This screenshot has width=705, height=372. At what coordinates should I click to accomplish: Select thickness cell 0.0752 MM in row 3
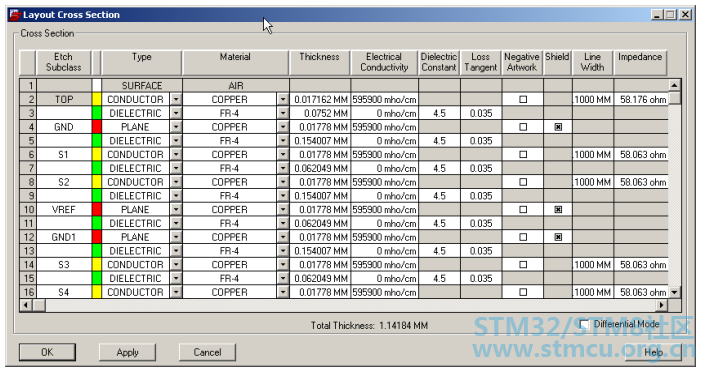320,113
